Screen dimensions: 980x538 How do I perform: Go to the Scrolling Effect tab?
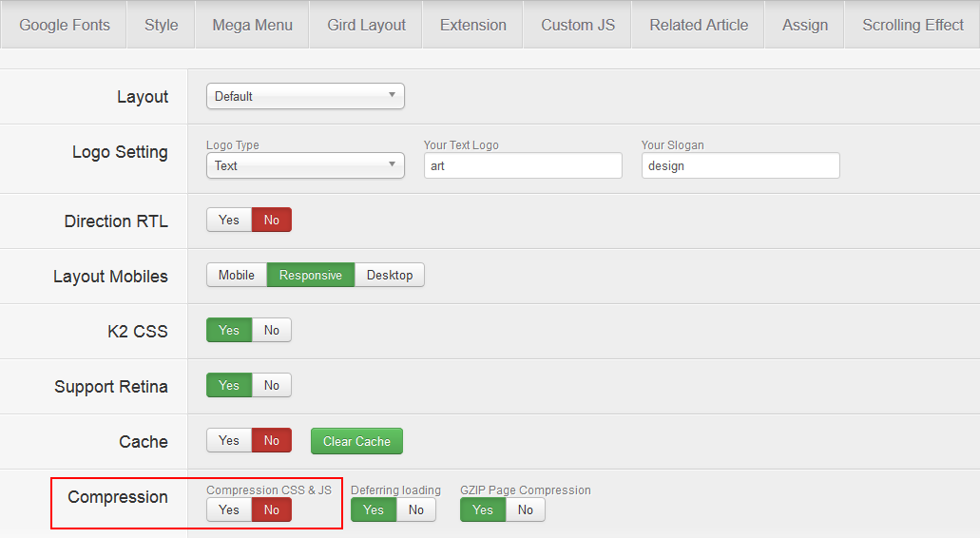(x=913, y=25)
